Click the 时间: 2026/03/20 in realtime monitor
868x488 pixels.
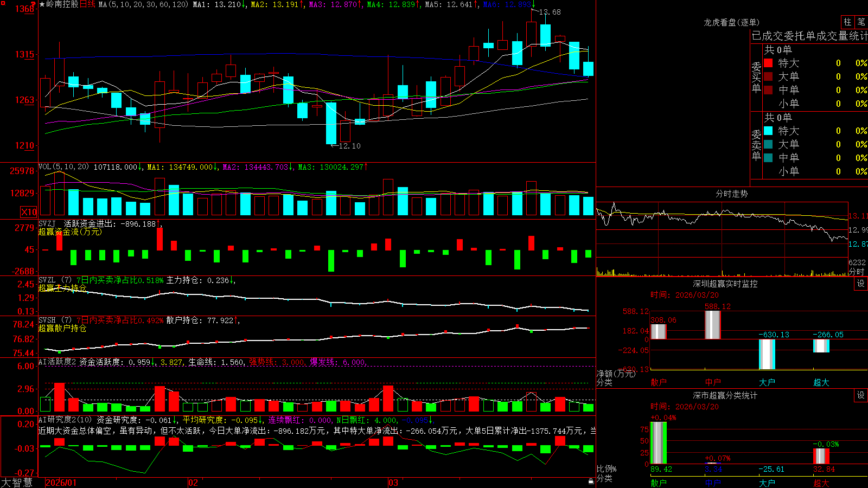685,295
